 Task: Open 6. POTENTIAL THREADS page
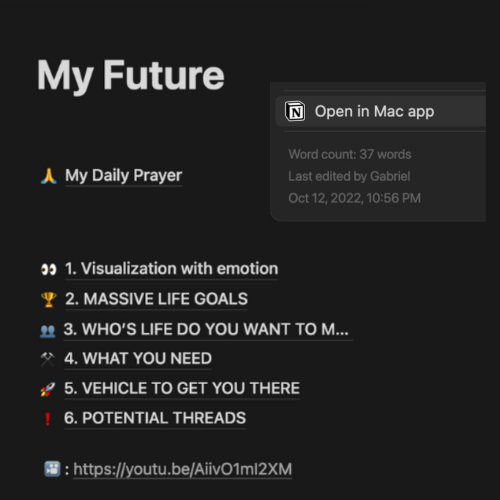155,418
